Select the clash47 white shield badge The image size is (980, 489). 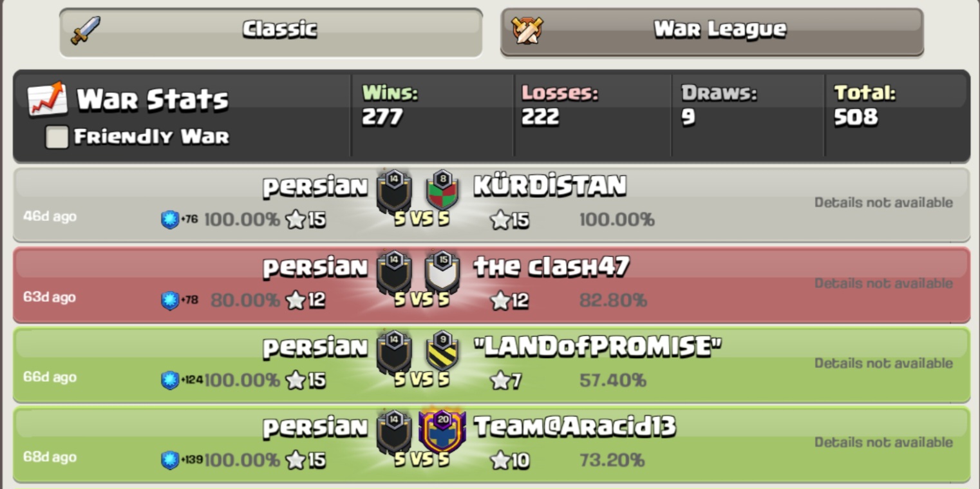point(442,271)
